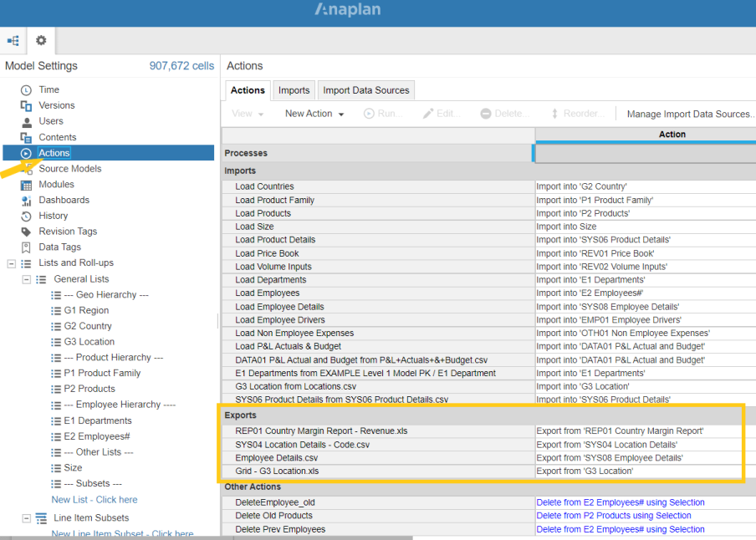The width and height of the screenshot is (756, 540).
Task: Switch to the Imports tab
Action: [x=294, y=90]
